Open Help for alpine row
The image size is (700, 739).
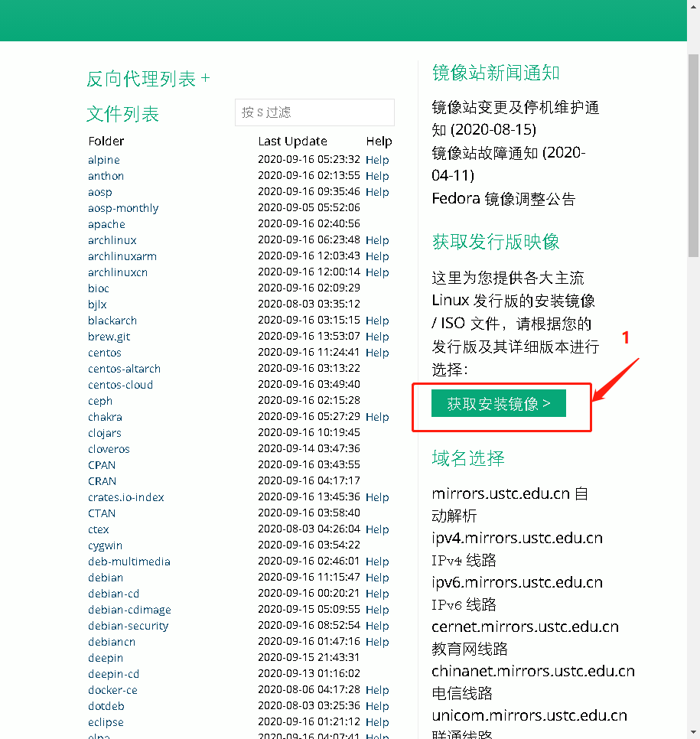pyautogui.click(x=377, y=160)
